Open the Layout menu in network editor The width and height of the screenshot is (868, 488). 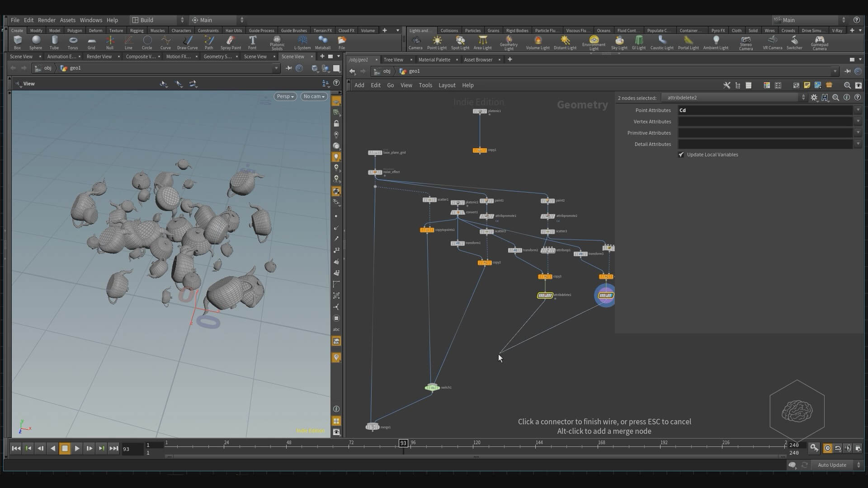click(447, 85)
